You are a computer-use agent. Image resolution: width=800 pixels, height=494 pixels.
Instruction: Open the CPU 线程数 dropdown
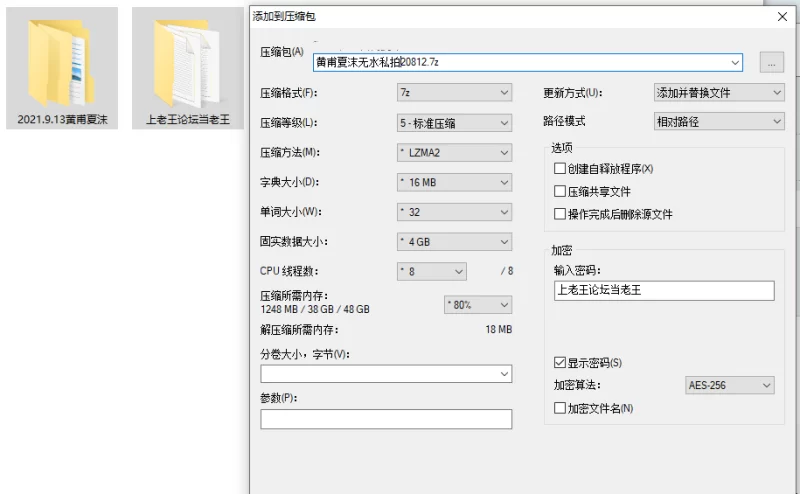pos(432,271)
